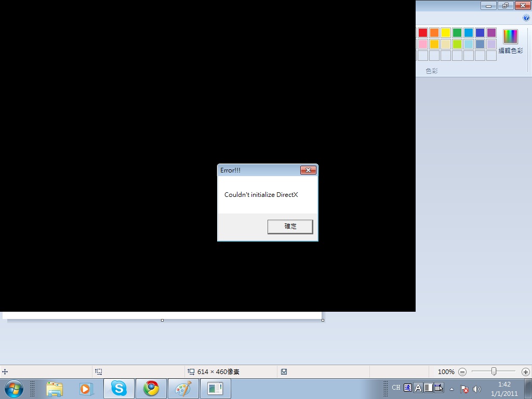This screenshot has width=532, height=399.
Task: Pick the blue-gray color swatch
Action: click(480, 44)
